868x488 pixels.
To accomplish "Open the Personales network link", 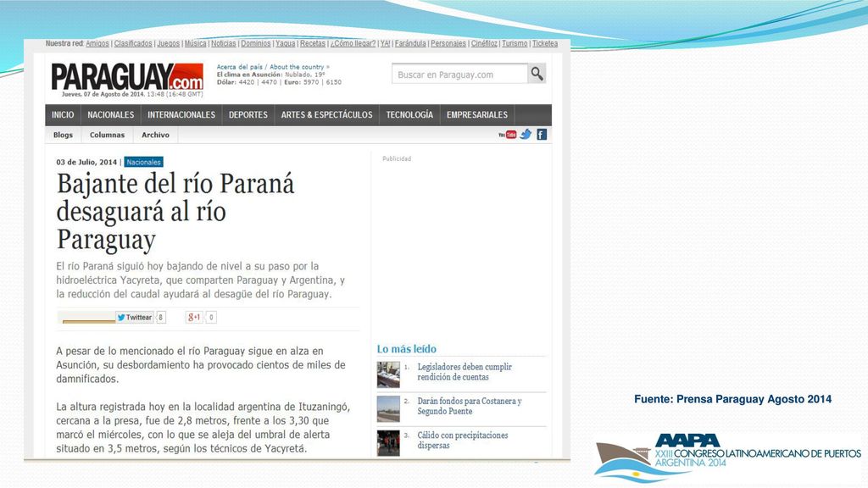I will click(448, 43).
